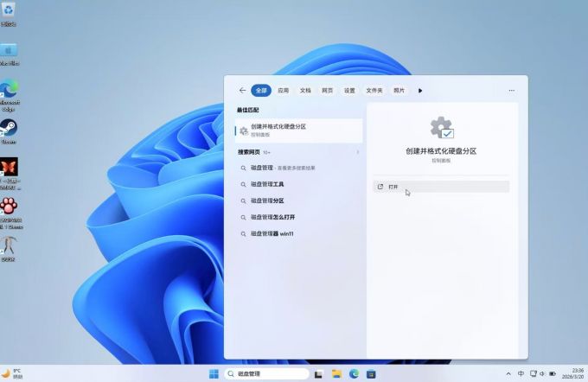The width and height of the screenshot is (588, 382).
Task: Select the 全部 filter tab
Action: [x=261, y=91]
